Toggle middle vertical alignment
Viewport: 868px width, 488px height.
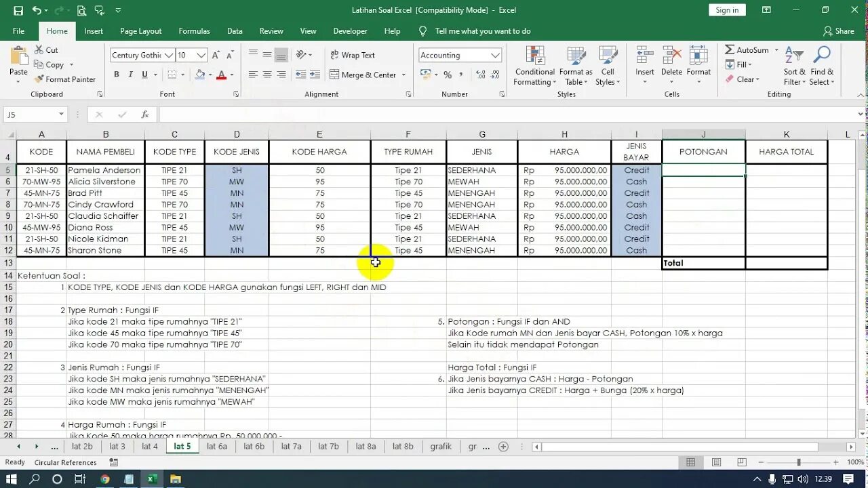267,55
